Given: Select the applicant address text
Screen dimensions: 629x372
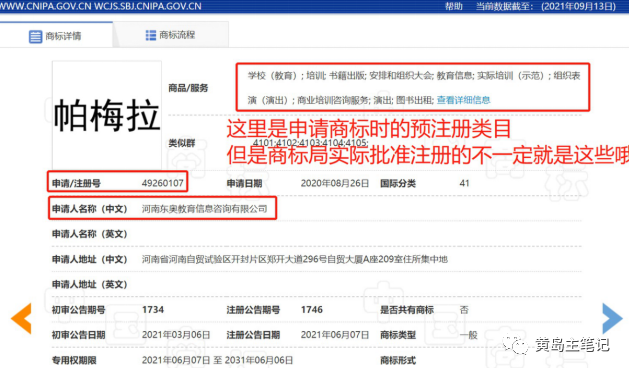Looking at the screenshot, I should (294, 259).
